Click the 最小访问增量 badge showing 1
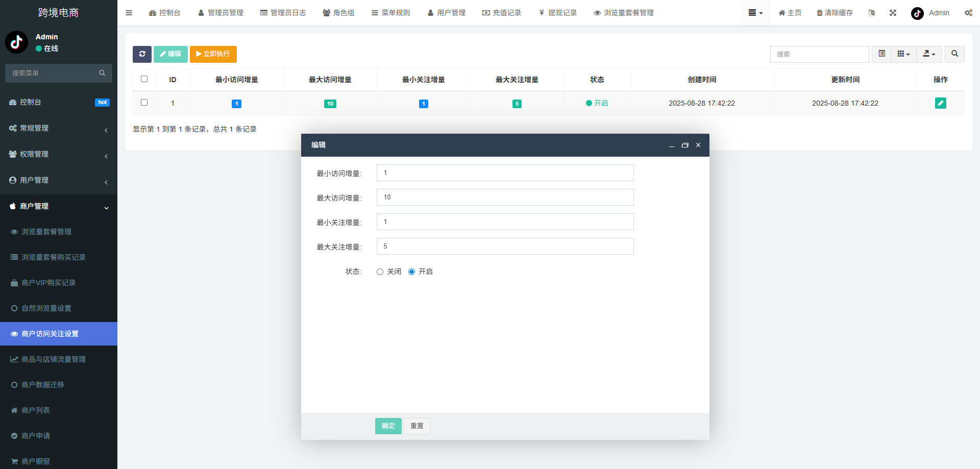980x469 pixels. coord(236,103)
